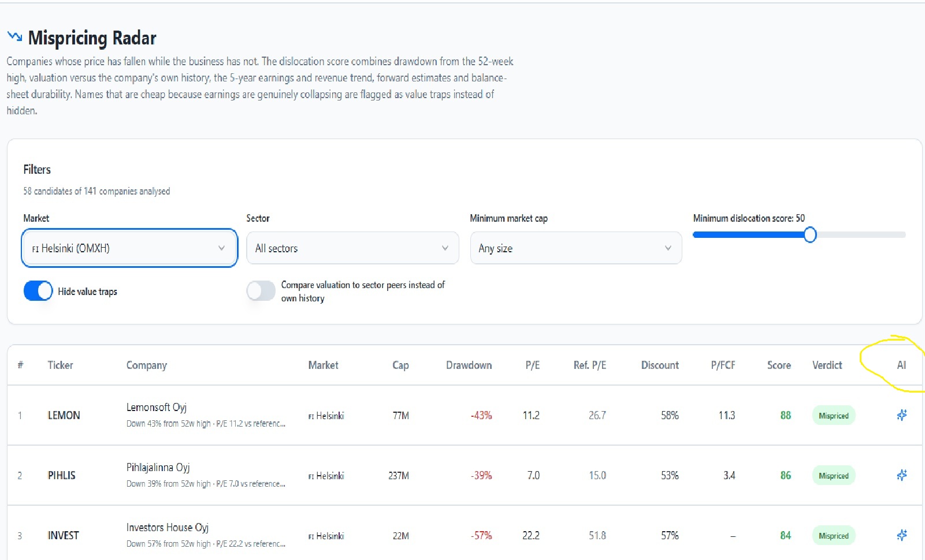Sort table by Ticker column header
This screenshot has width=925, height=560.
(60, 365)
